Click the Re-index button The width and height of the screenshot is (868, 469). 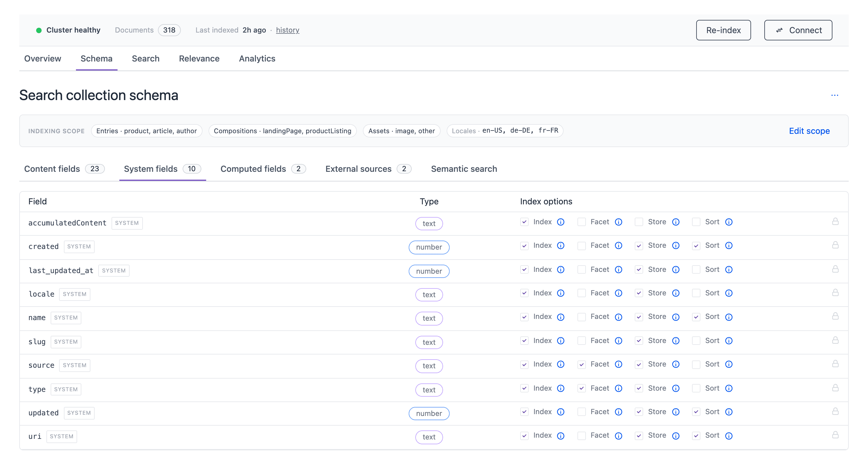[723, 30]
